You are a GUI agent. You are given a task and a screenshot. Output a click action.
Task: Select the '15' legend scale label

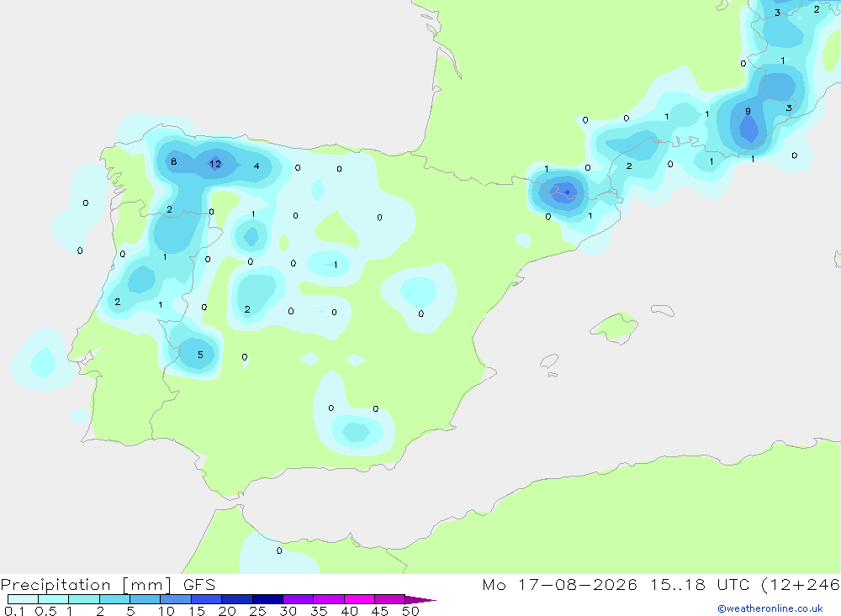pyautogui.click(x=197, y=611)
